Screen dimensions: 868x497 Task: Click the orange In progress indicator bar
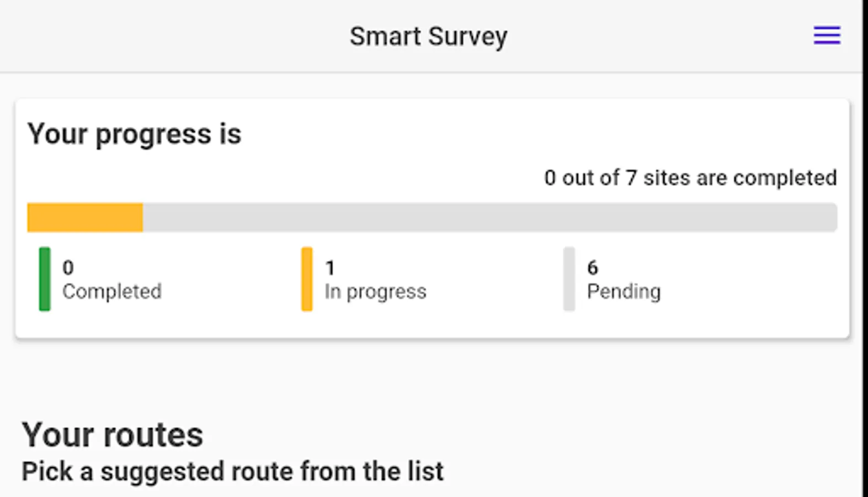point(307,279)
